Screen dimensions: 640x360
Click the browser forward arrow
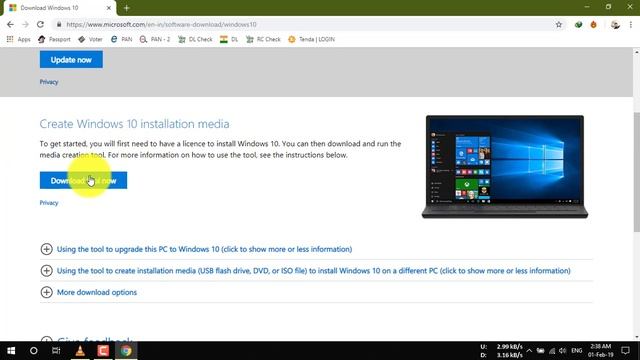click(25, 24)
